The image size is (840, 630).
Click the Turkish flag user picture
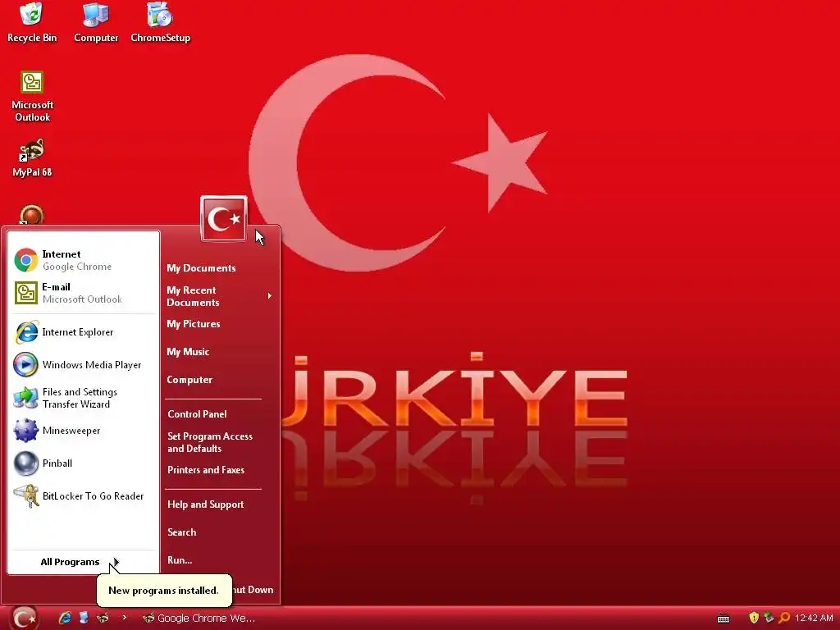click(224, 218)
